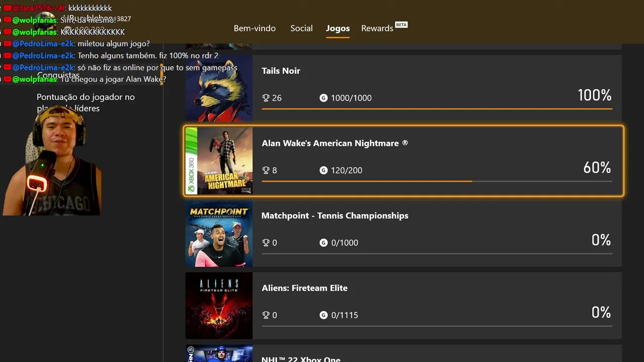The width and height of the screenshot is (644, 362).
Task: Open the Aliens: Fireteam Elite title
Action: click(304, 288)
